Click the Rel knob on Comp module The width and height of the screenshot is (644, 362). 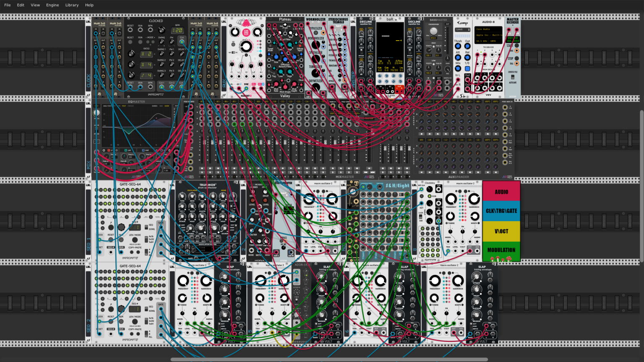point(467,57)
